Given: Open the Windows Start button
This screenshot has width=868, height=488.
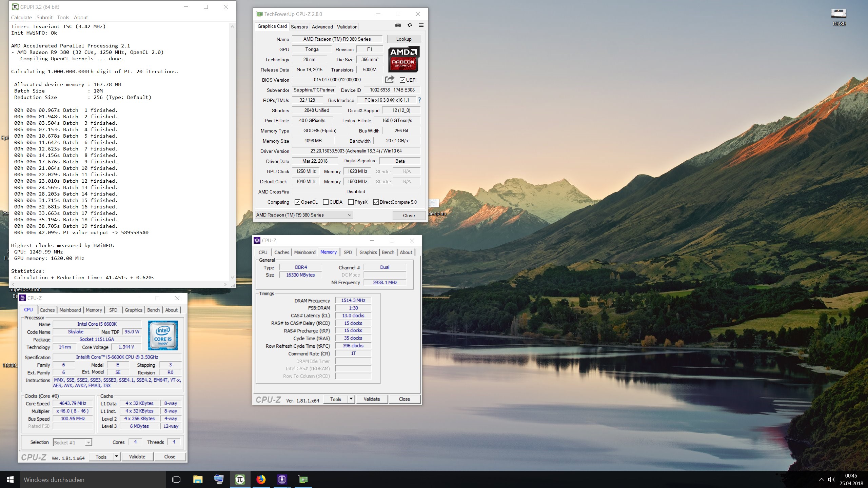Looking at the screenshot, I should pyautogui.click(x=10, y=480).
